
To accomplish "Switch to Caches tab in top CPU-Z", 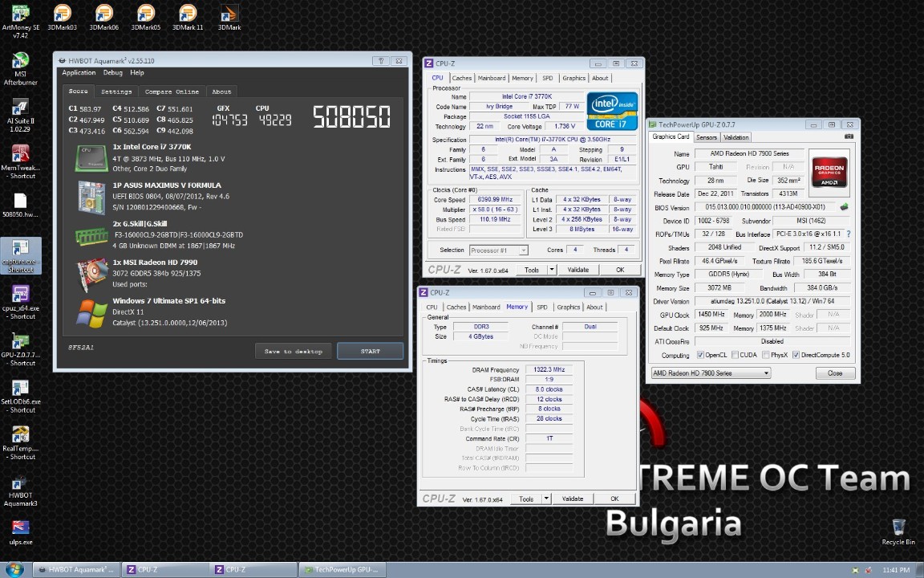I will point(461,78).
